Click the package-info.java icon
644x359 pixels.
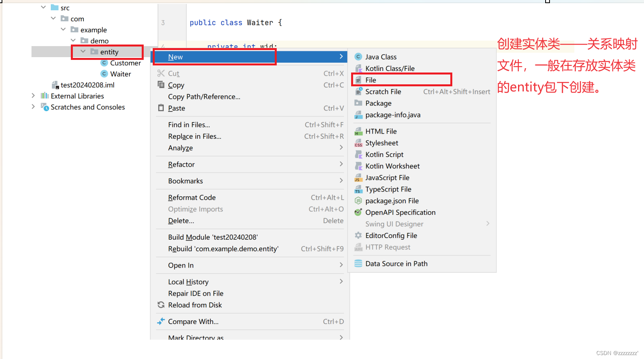358,115
